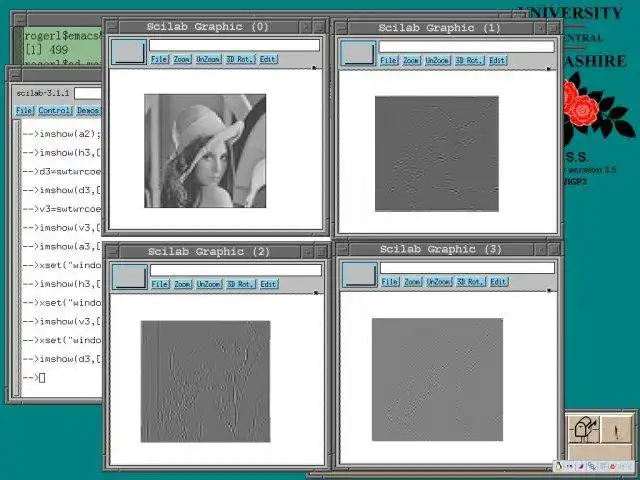Image resolution: width=640 pixels, height=480 pixels.
Task: Click the imshow(a2); console line
Action: [62, 134]
